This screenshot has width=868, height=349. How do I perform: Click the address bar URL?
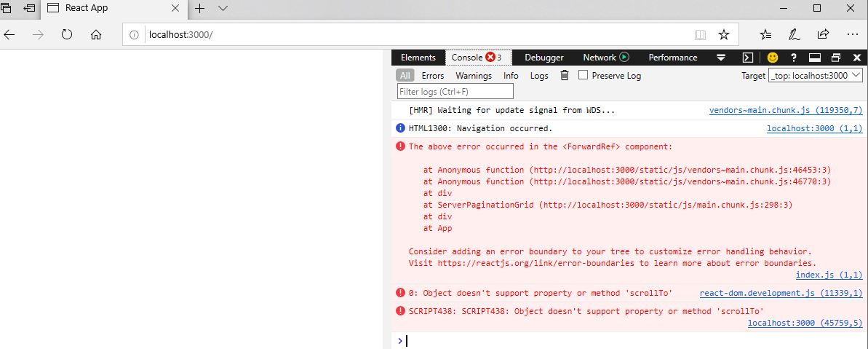pos(180,35)
